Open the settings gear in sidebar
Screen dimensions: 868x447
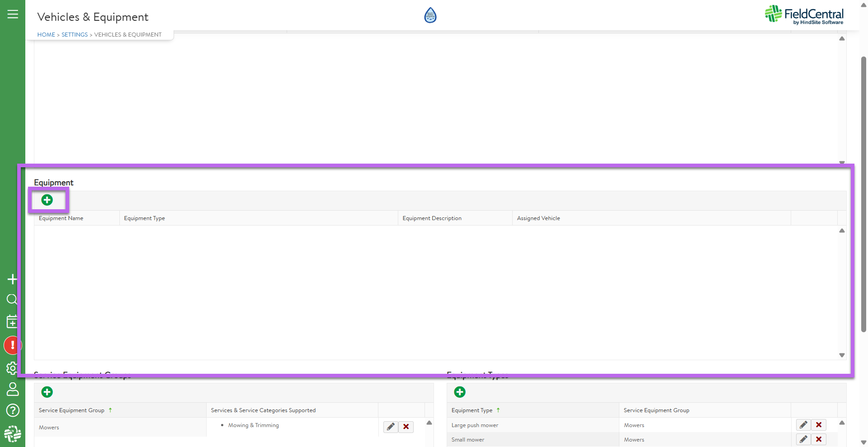[x=12, y=368]
